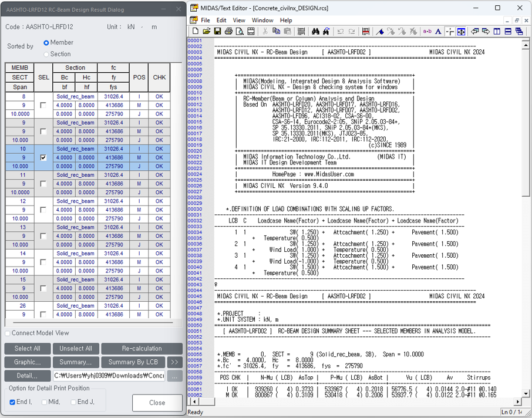Tick the SEL checkbox for member 8
The height and width of the screenshot is (418, 532).
pyautogui.click(x=43, y=105)
